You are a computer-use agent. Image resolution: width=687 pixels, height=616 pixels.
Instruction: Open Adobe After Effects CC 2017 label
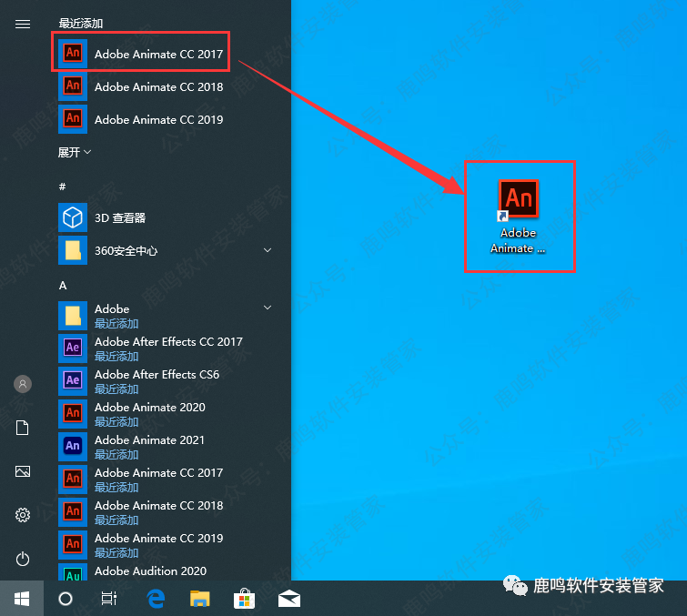[168, 342]
